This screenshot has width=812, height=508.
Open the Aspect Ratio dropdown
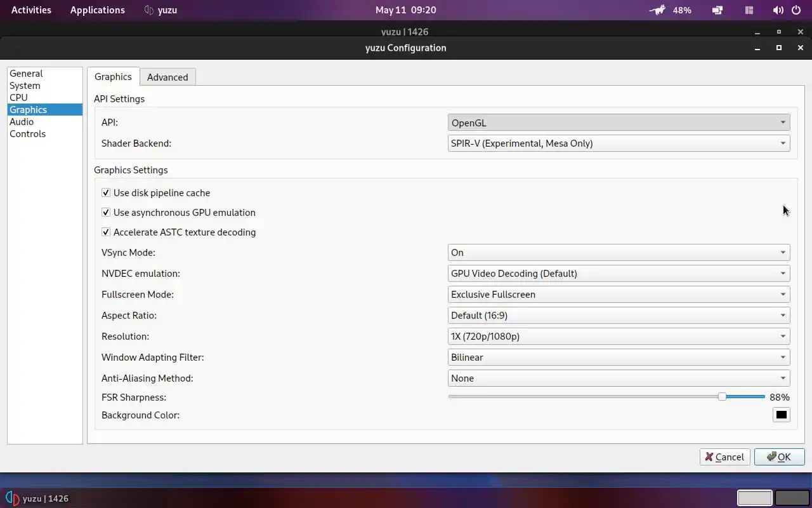(619, 316)
